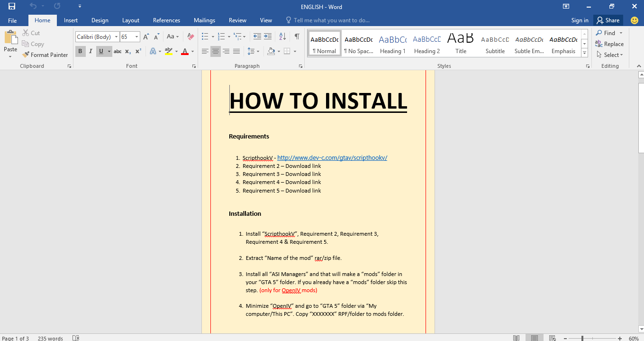Click the Save icon in title bar
Viewport: 644px width, 341px height.
pyautogui.click(x=11, y=7)
